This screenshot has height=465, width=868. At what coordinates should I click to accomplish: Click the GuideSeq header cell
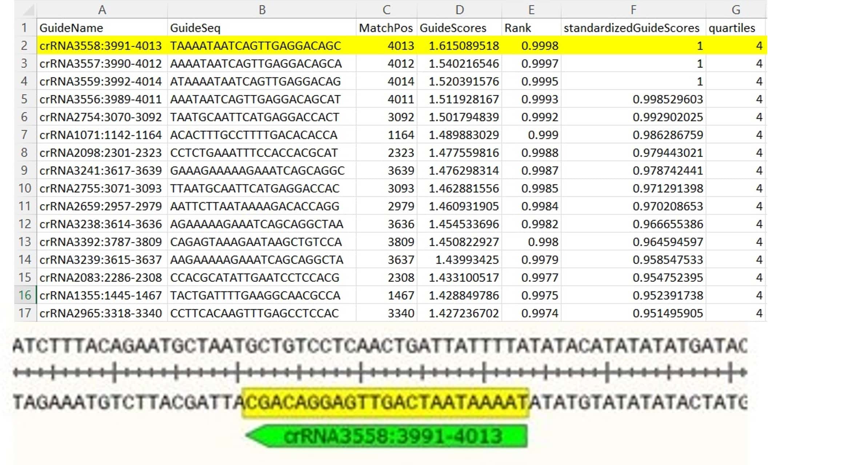(262, 28)
